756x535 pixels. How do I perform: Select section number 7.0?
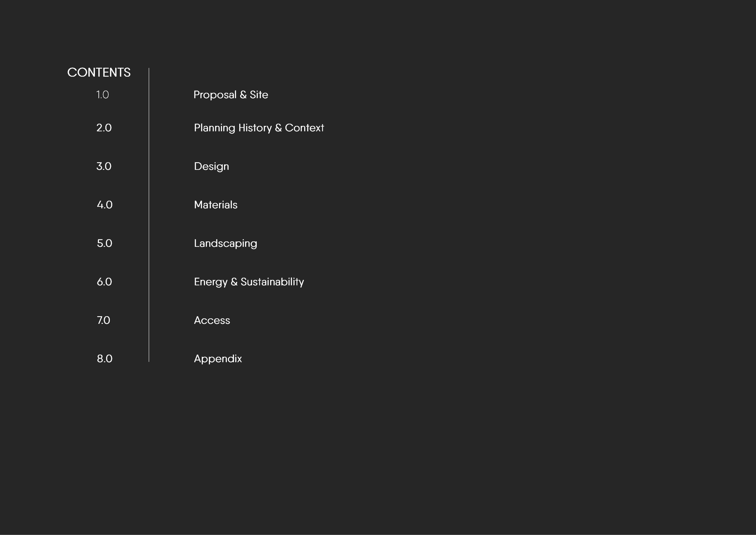(103, 321)
